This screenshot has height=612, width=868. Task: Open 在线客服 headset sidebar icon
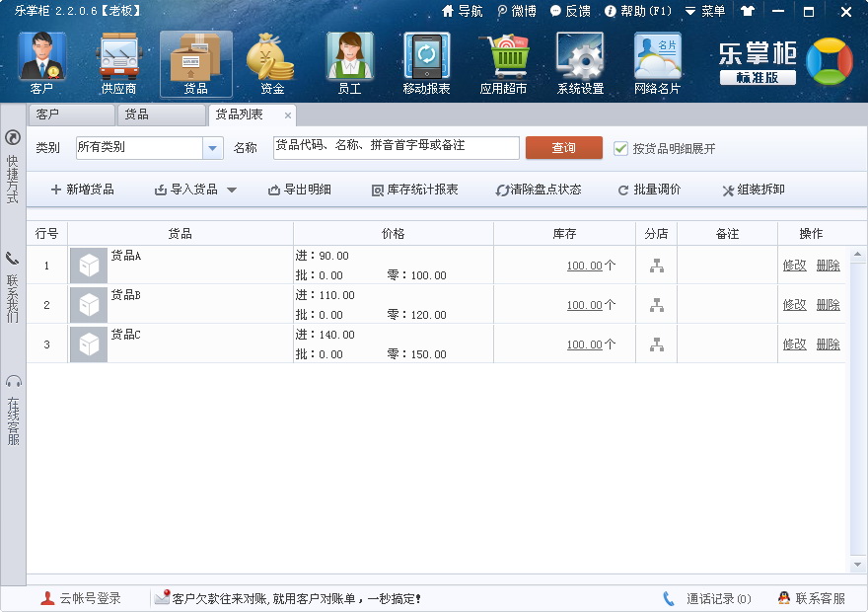click(13, 382)
